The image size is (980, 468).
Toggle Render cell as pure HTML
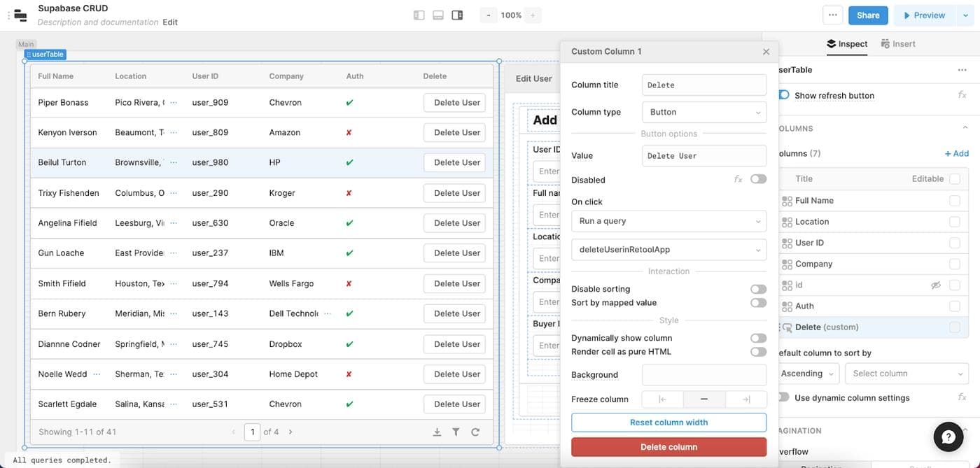point(758,352)
